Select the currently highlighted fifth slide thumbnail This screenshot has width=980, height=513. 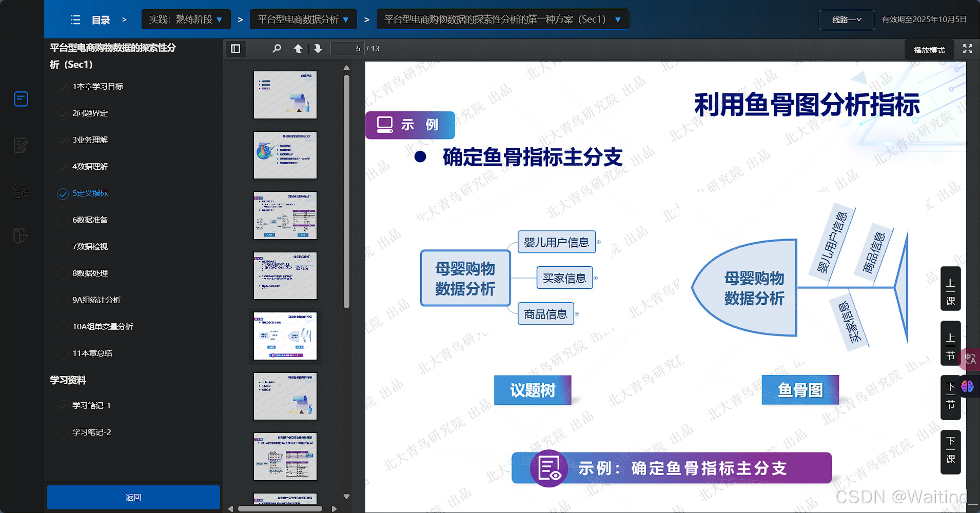coord(285,336)
